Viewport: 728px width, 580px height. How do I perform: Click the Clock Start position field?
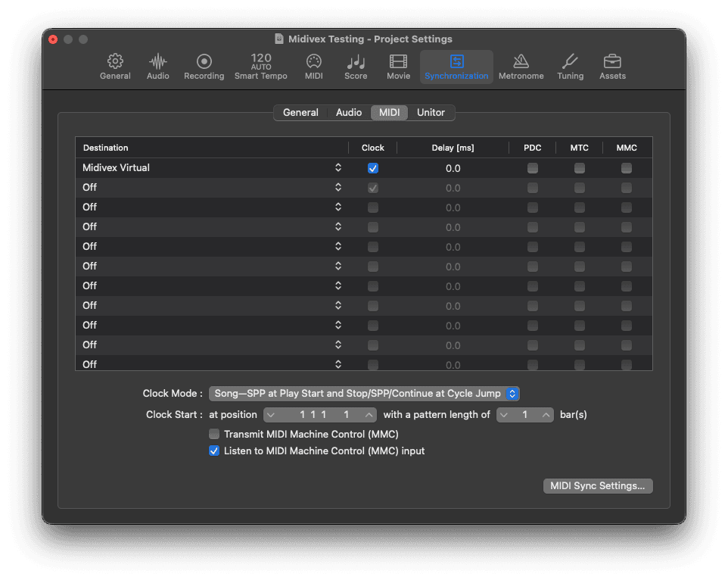pos(320,415)
